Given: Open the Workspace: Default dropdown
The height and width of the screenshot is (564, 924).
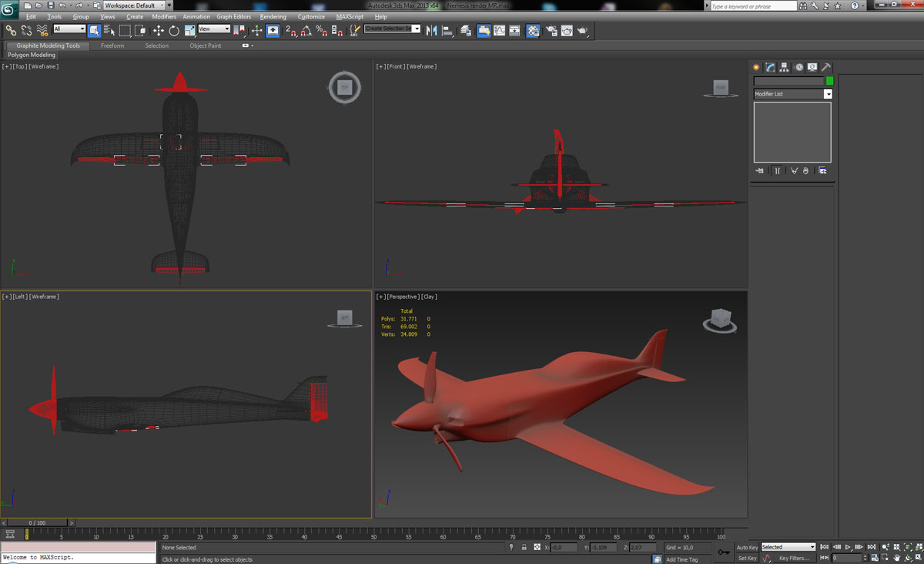Looking at the screenshot, I should click(134, 5).
